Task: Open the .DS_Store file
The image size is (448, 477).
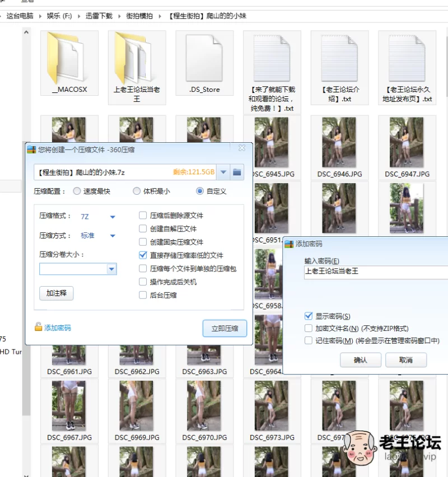Action: (x=204, y=60)
